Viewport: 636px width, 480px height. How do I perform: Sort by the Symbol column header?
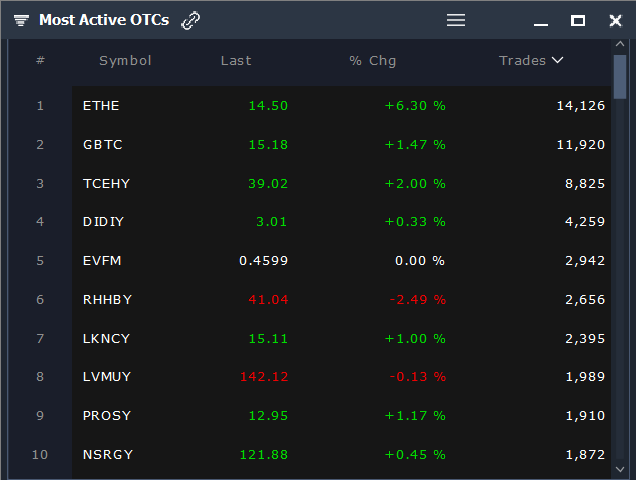125,60
